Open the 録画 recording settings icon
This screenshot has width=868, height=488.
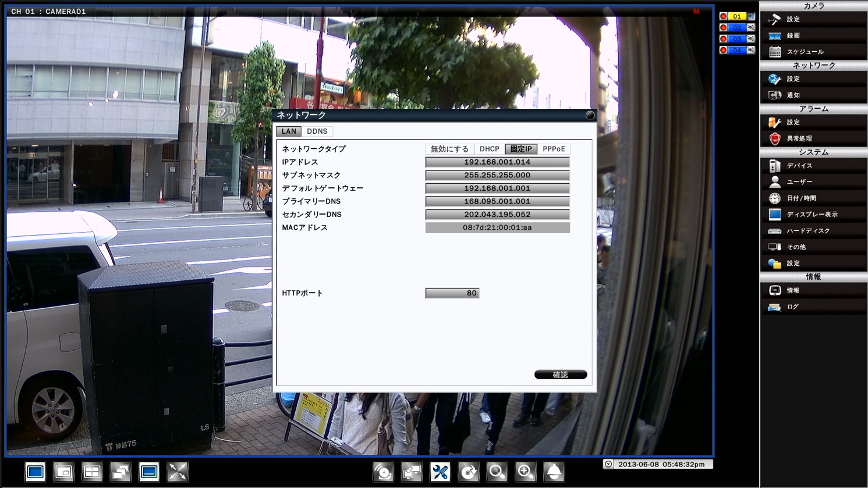(774, 35)
